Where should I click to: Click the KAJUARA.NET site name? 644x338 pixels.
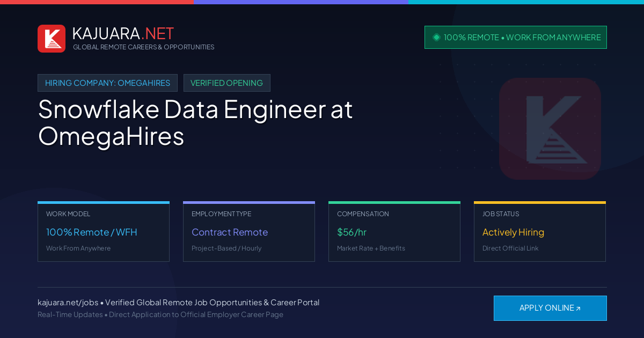123,33
